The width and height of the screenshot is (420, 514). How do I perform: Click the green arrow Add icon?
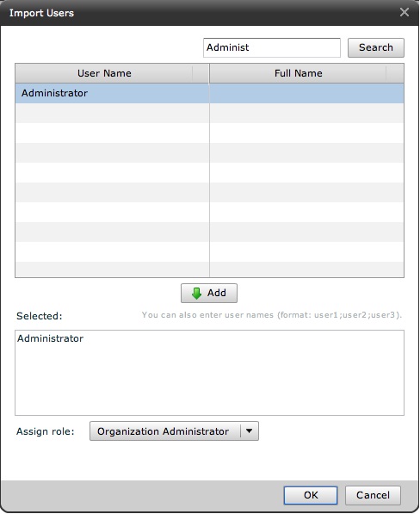pos(196,294)
